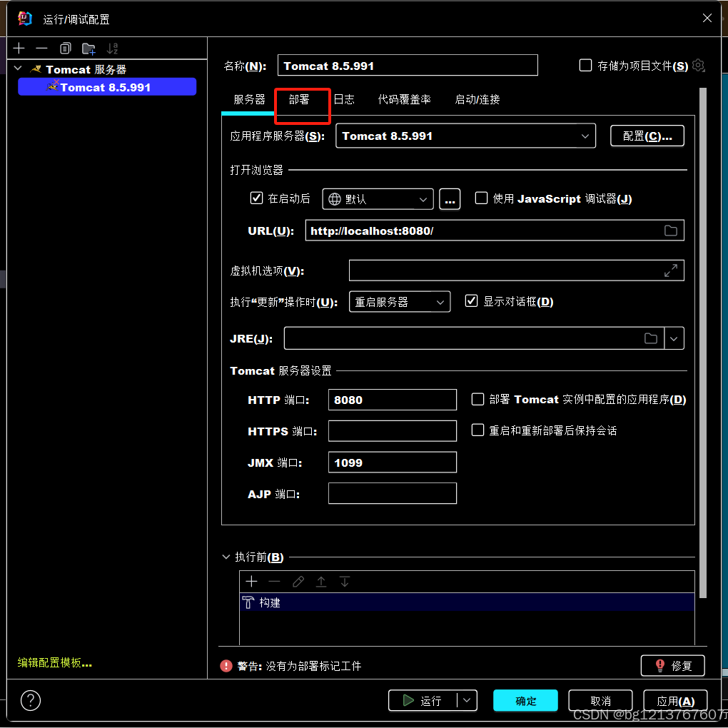Switch to the 部署 tab
728x728 pixels.
[302, 100]
